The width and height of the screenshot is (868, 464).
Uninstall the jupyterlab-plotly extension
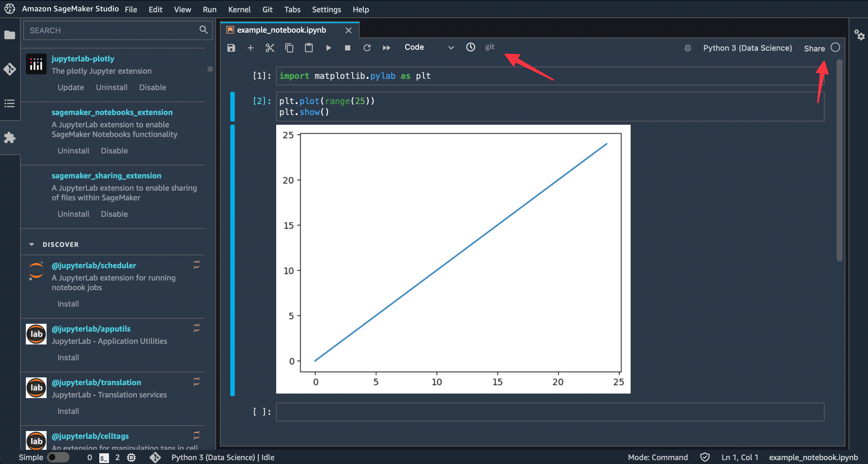coord(112,87)
